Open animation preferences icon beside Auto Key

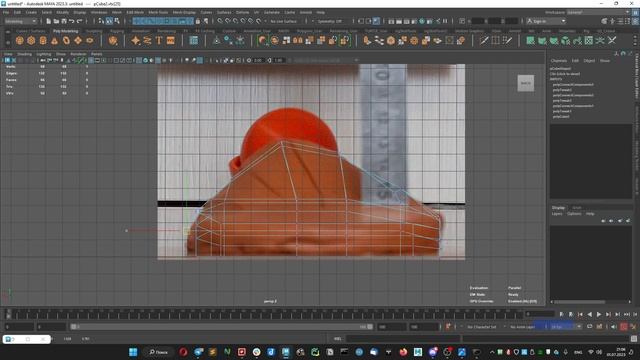point(633,327)
